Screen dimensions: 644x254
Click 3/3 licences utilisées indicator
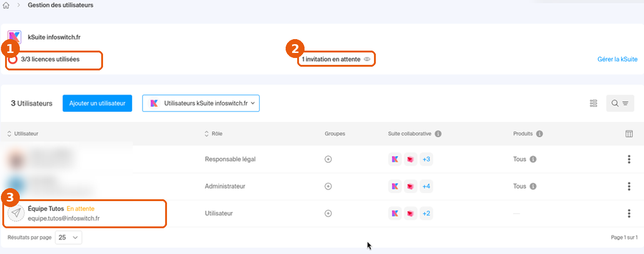45,59
